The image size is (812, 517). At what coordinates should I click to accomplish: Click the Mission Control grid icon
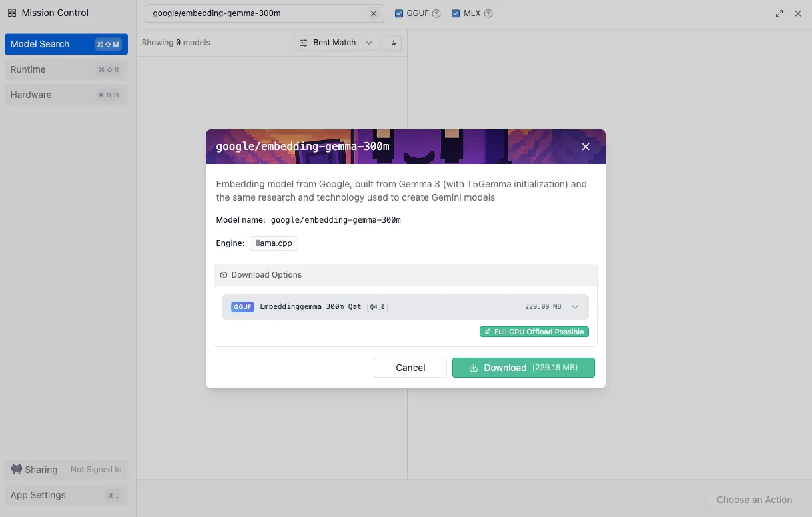(12, 13)
